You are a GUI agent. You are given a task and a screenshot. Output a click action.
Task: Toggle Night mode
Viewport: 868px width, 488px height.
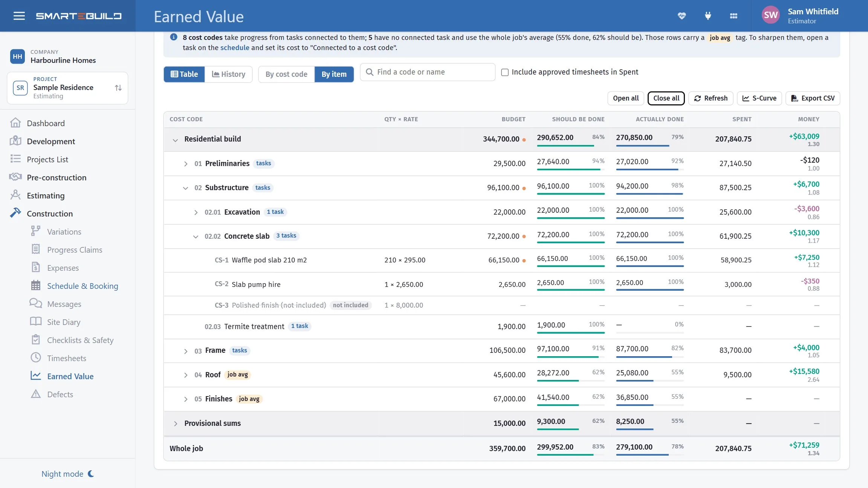pyautogui.click(x=68, y=474)
